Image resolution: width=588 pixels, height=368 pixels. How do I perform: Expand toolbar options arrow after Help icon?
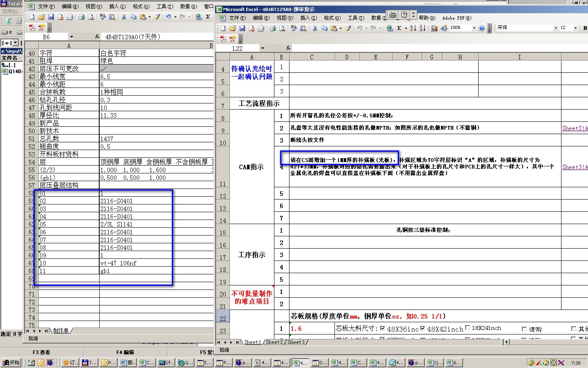coord(489,29)
